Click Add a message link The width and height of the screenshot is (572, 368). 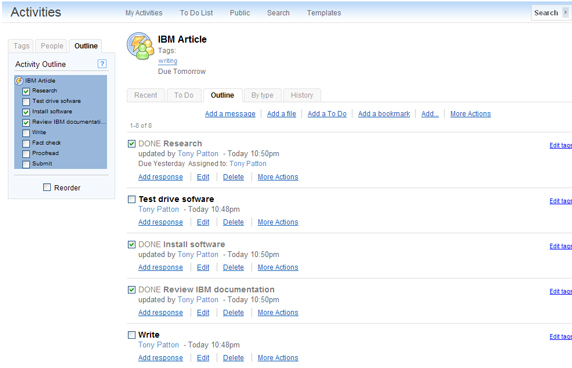click(x=230, y=114)
